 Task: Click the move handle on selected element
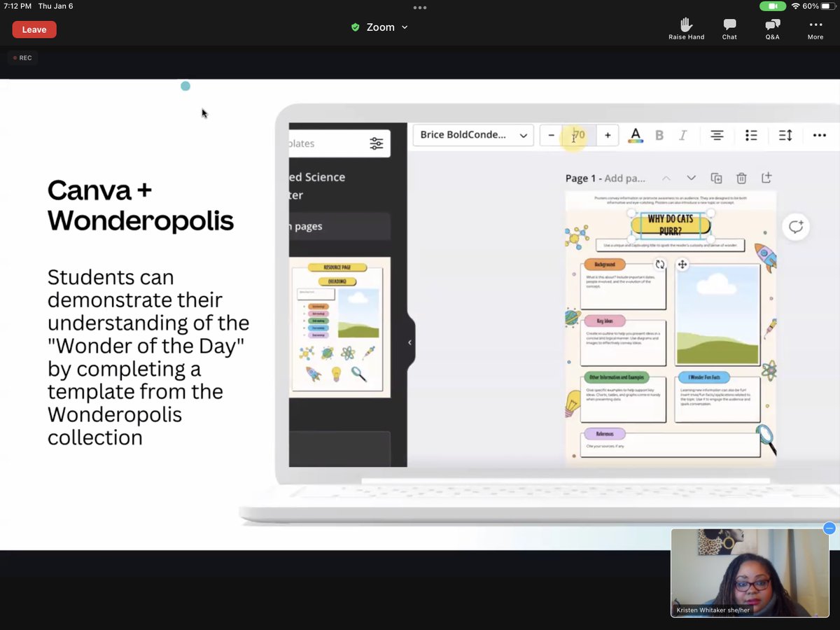(x=682, y=265)
